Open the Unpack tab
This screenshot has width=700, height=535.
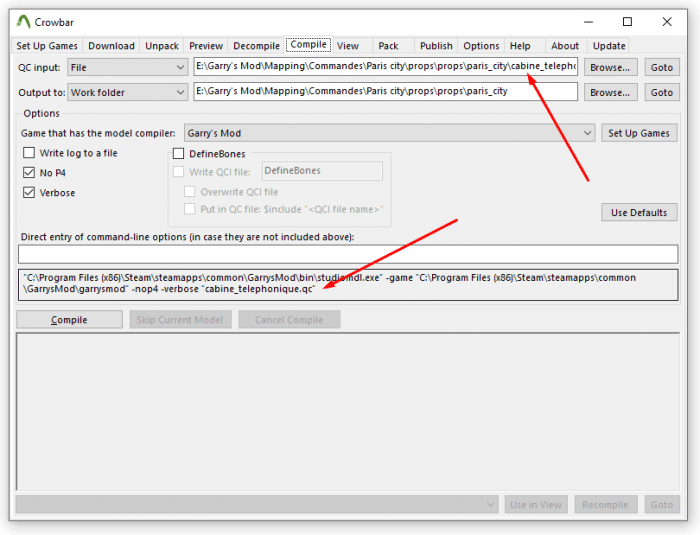pos(162,46)
